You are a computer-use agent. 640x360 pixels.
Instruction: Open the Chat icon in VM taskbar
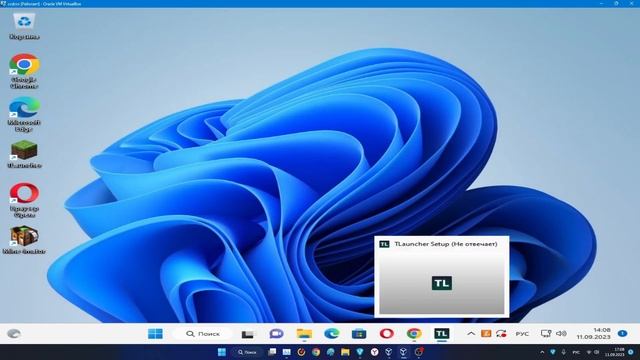point(276,333)
